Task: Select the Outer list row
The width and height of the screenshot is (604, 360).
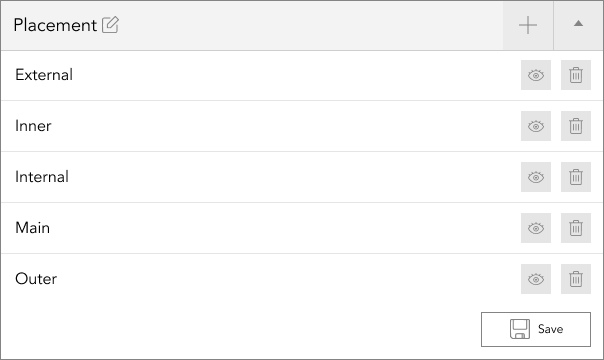Action: coord(302,279)
